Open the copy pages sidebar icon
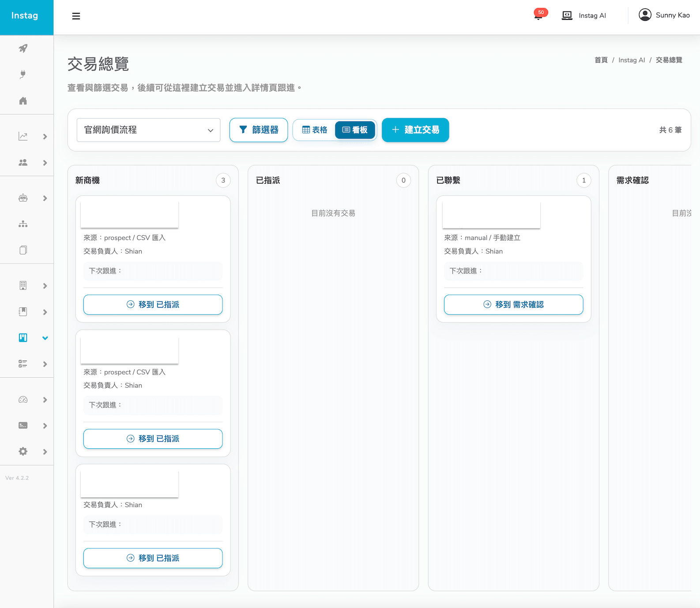The width and height of the screenshot is (700, 608). [x=23, y=250]
